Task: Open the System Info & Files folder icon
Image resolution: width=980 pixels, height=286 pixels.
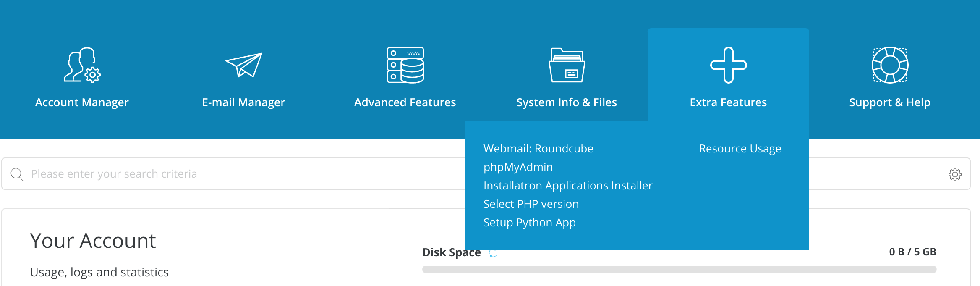Action: click(567, 65)
